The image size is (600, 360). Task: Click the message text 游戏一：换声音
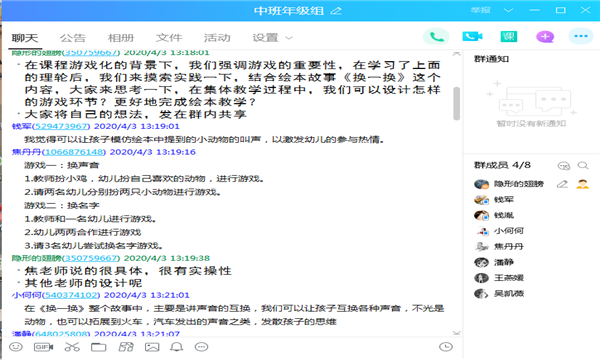tap(62, 165)
